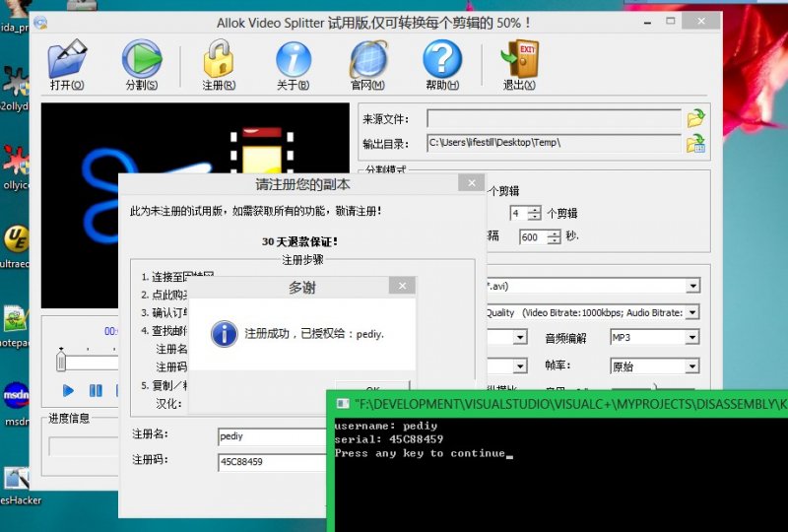Viewport: 788px width, 532px height.
Task: Open the ProcessHacker desktop shortcut
Action: [18, 486]
